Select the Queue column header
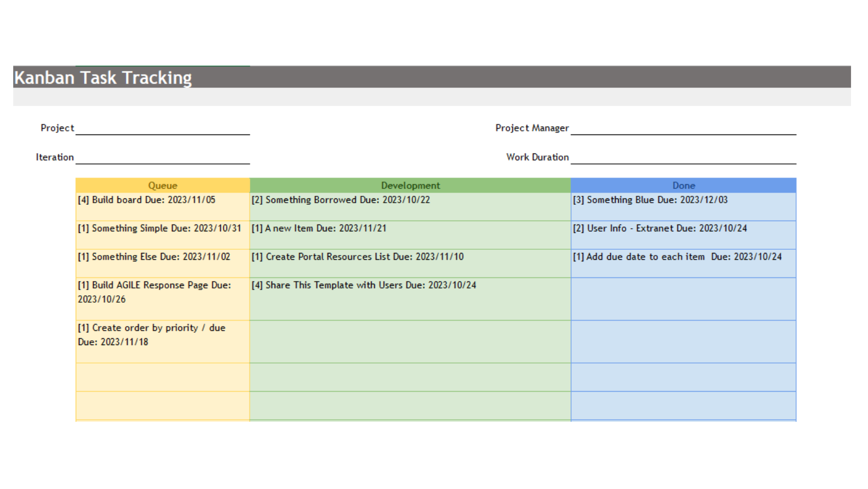 pyautogui.click(x=162, y=186)
